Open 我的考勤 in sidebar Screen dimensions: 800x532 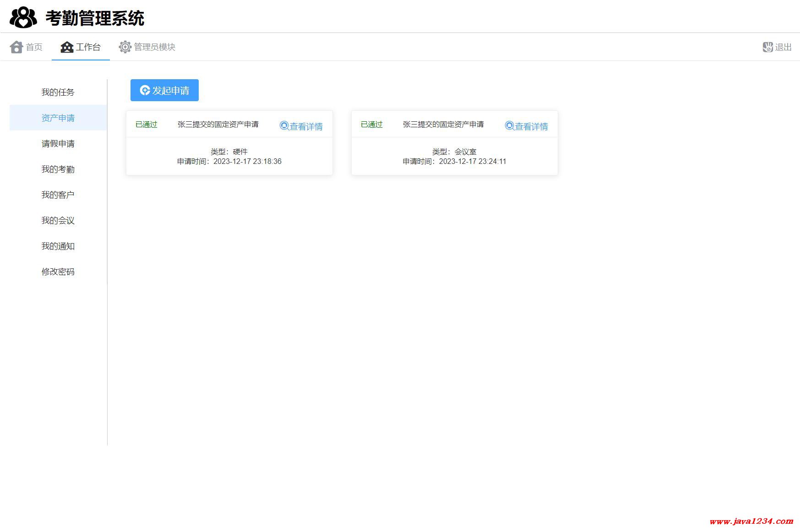click(58, 169)
